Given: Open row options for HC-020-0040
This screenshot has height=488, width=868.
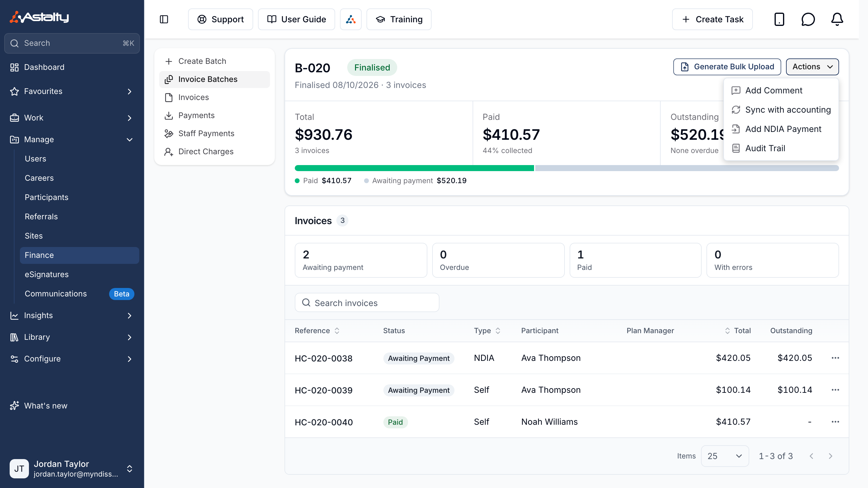Looking at the screenshot, I should 835,422.
